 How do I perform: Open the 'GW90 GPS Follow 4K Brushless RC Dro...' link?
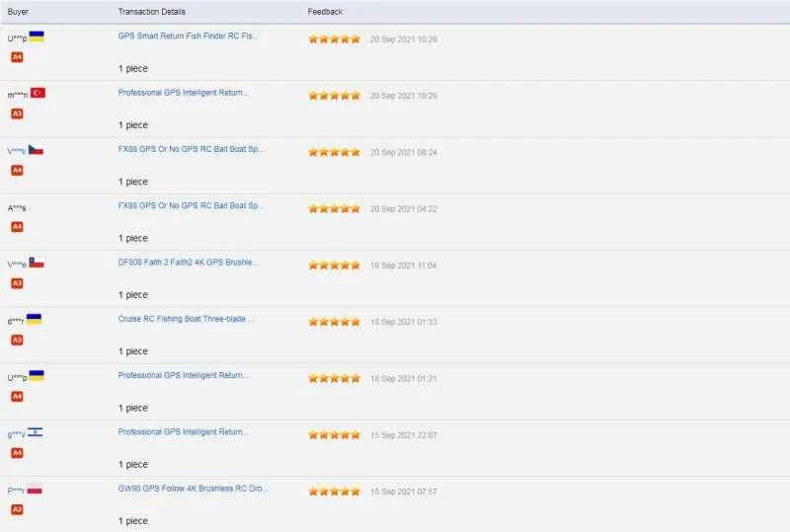point(193,489)
